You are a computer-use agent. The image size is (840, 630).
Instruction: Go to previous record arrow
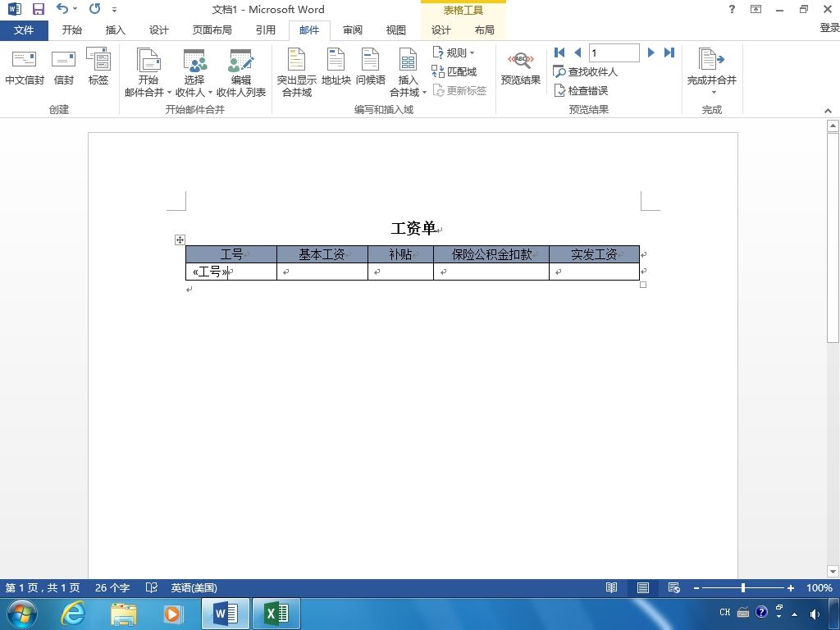(577, 52)
